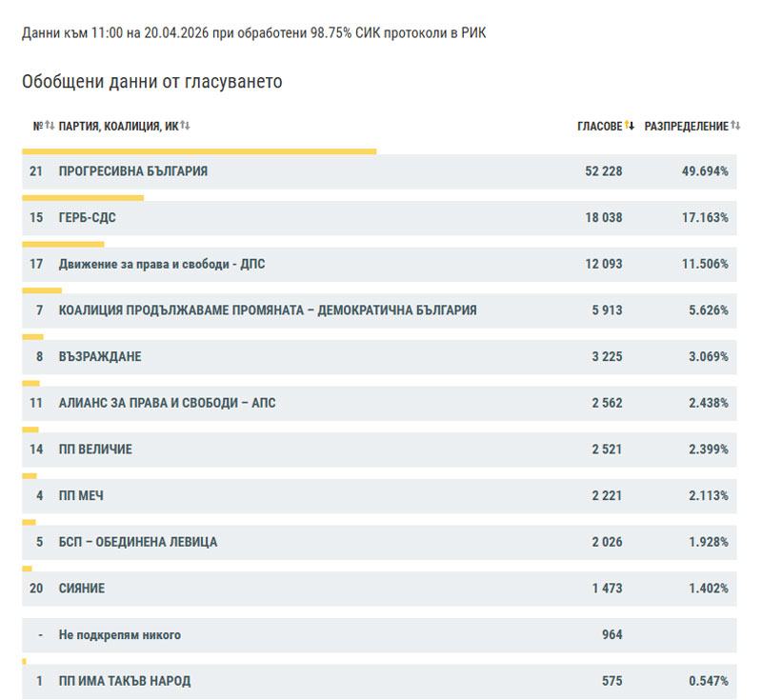
Task: Click sort arrows next to ПАРТИЯ, КОАЛИЦИЯ, ИК
Action: click(x=185, y=126)
